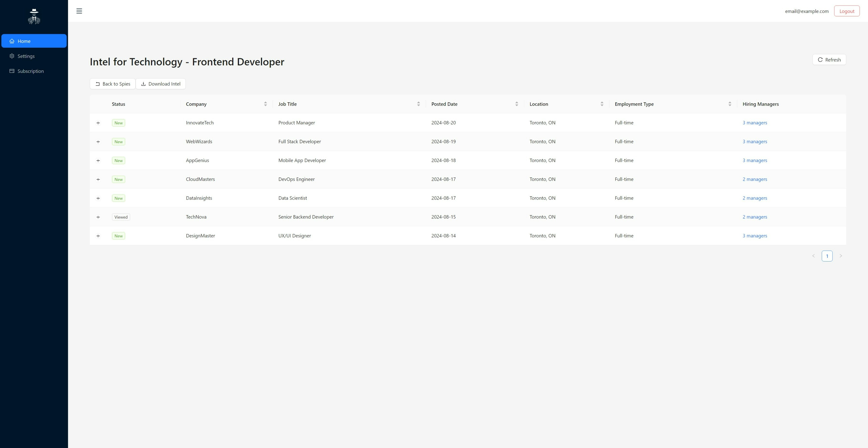The image size is (868, 448).
Task: Expand the CloudMasters row
Action: [98, 179]
